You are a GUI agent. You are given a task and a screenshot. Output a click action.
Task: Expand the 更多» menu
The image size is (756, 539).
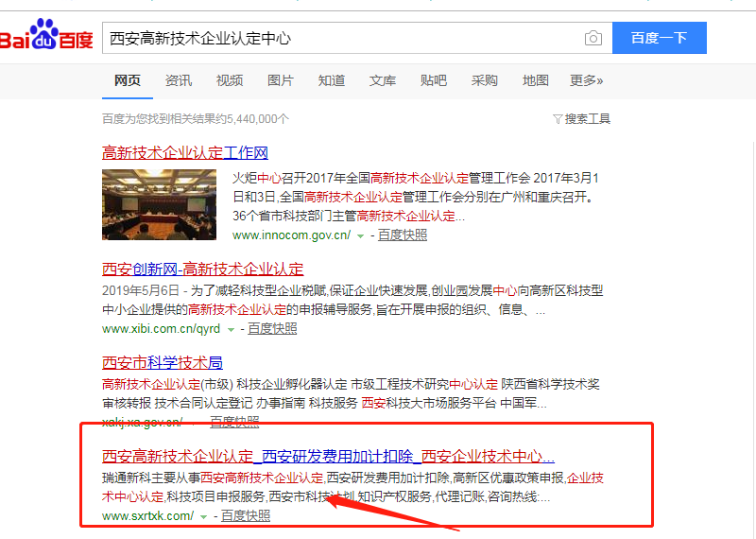(586, 80)
